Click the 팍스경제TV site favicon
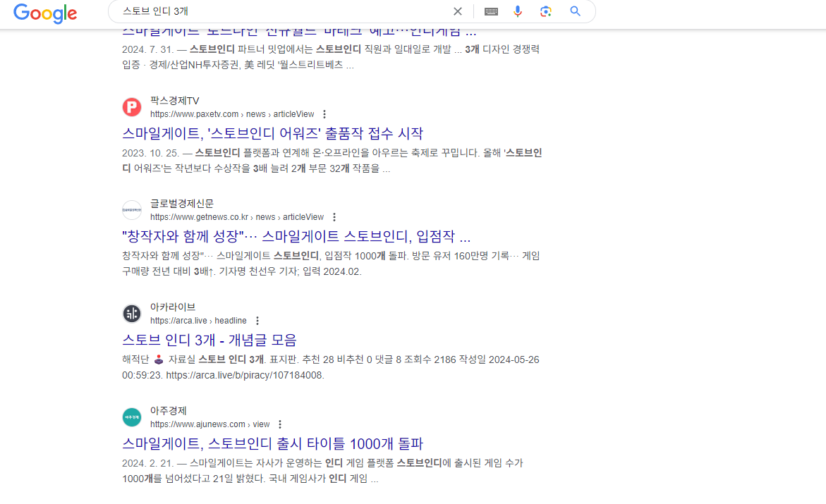 [x=132, y=107]
